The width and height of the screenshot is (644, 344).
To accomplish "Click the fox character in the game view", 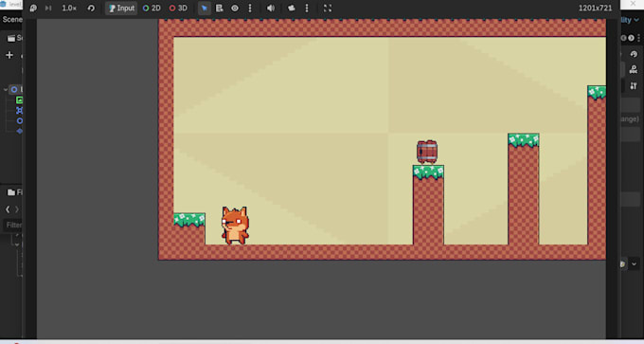I will tap(235, 226).
